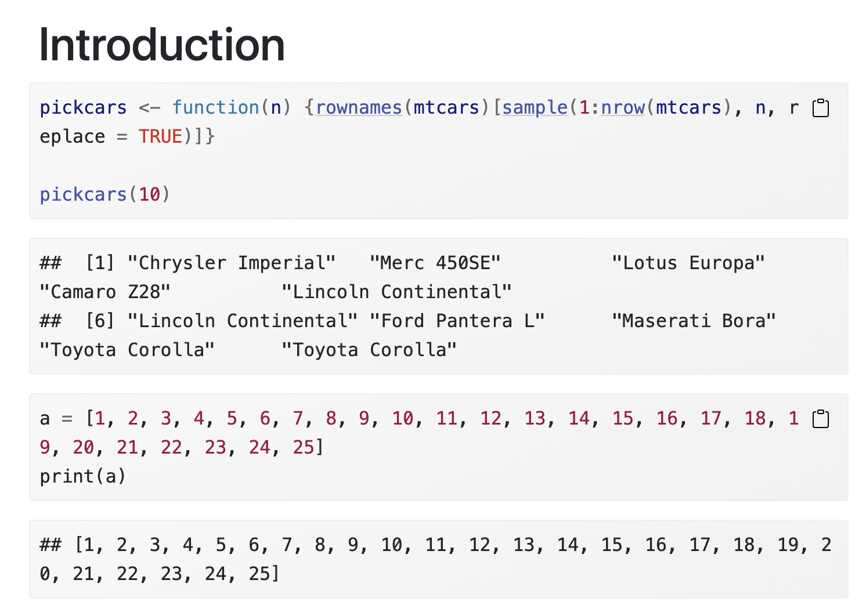Screen dimensions: 866x616
Task: Click the function keyword in code
Action: click(216, 107)
